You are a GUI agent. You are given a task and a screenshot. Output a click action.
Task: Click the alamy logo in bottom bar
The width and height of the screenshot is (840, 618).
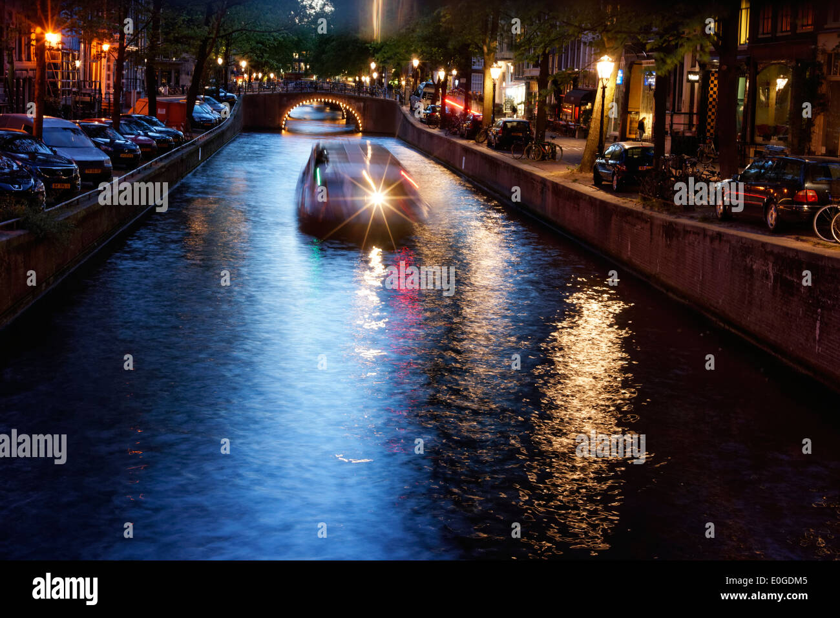tap(65, 589)
